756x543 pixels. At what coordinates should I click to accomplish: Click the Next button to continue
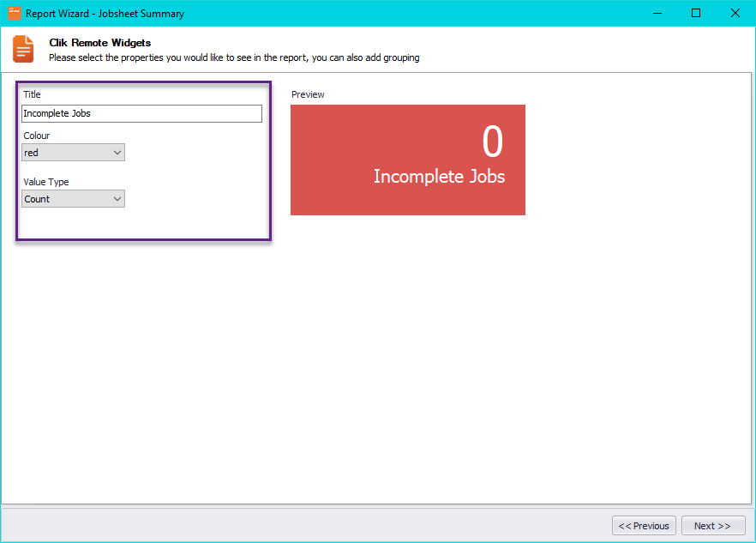coord(713,525)
